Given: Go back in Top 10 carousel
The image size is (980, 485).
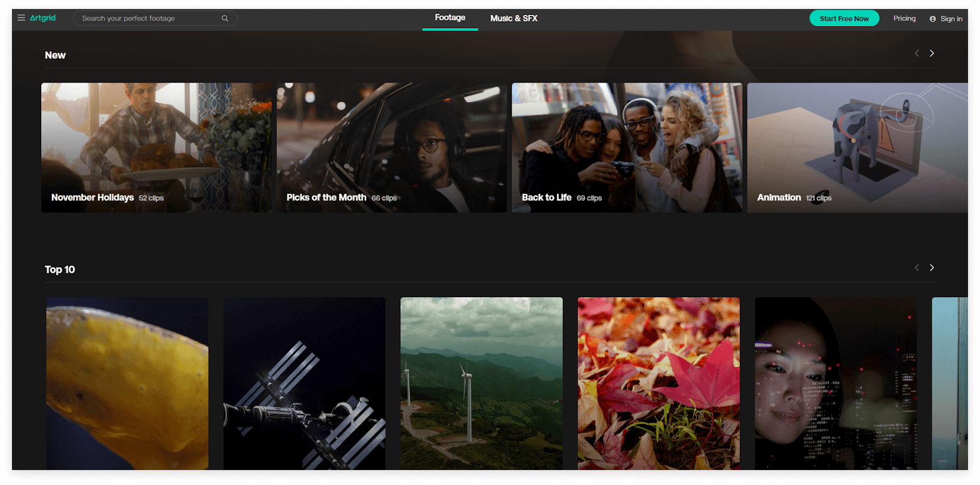Looking at the screenshot, I should pos(917,268).
